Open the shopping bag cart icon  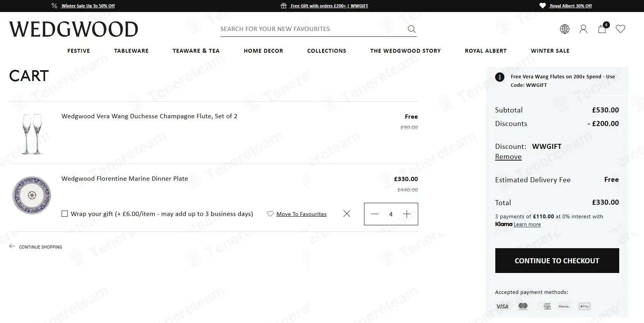(x=602, y=29)
